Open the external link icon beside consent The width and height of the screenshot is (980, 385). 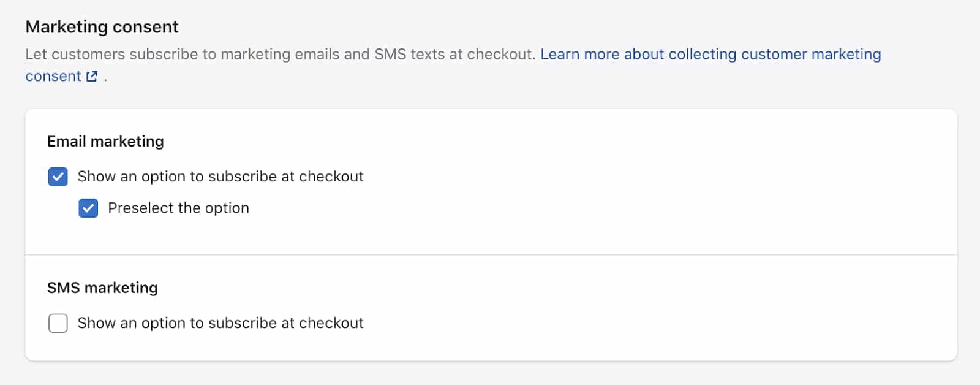pyautogui.click(x=92, y=76)
